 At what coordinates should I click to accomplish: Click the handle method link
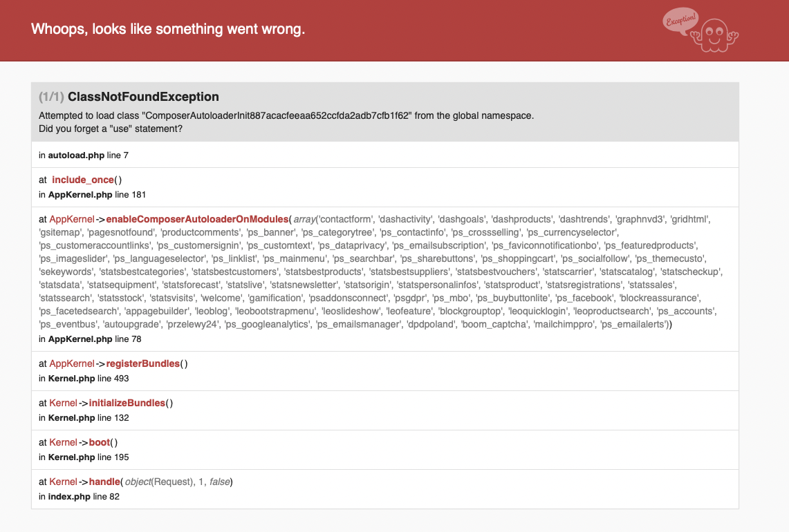(x=104, y=482)
